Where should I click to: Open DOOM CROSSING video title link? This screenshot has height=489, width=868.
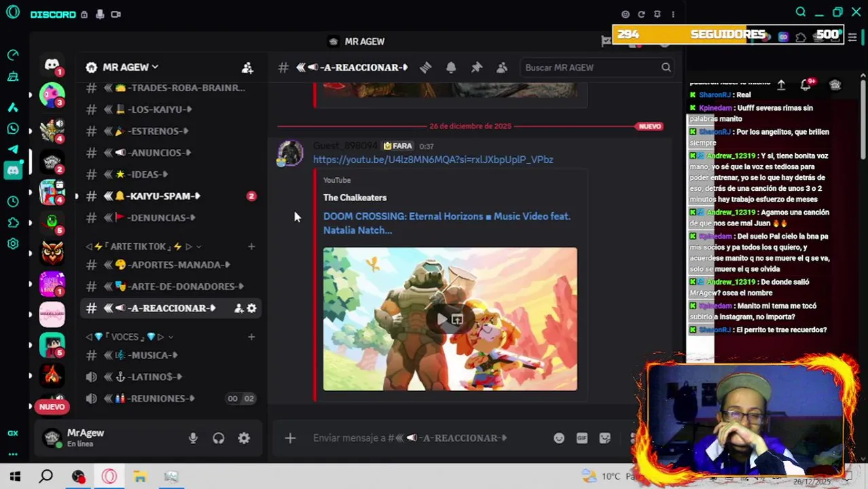tap(446, 223)
